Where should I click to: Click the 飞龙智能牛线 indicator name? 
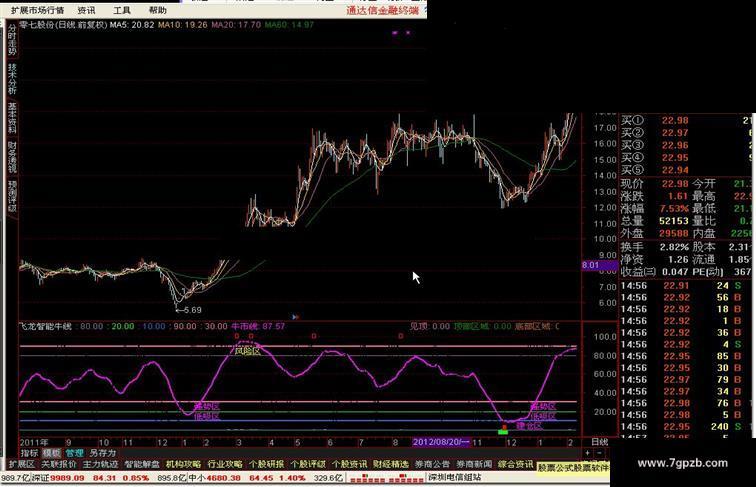46,326
